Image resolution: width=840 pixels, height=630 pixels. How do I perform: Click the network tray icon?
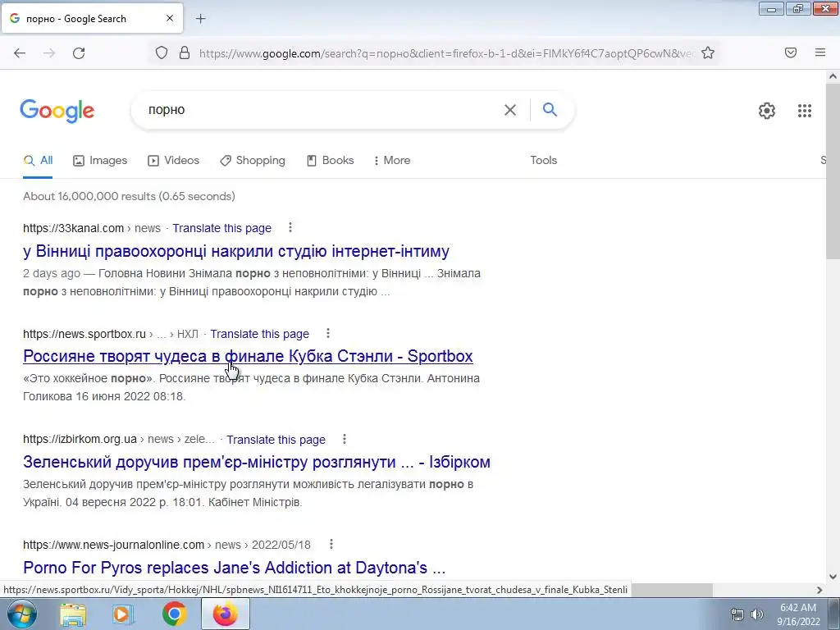coord(737,614)
